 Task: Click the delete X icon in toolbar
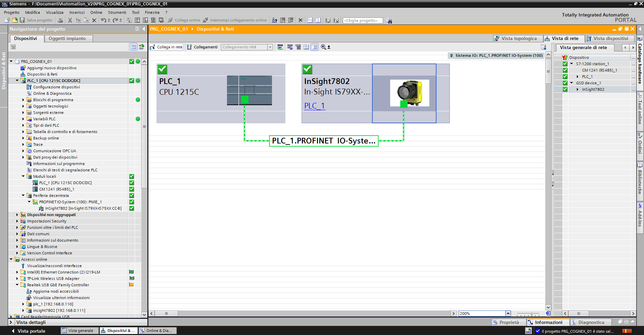pos(94,20)
